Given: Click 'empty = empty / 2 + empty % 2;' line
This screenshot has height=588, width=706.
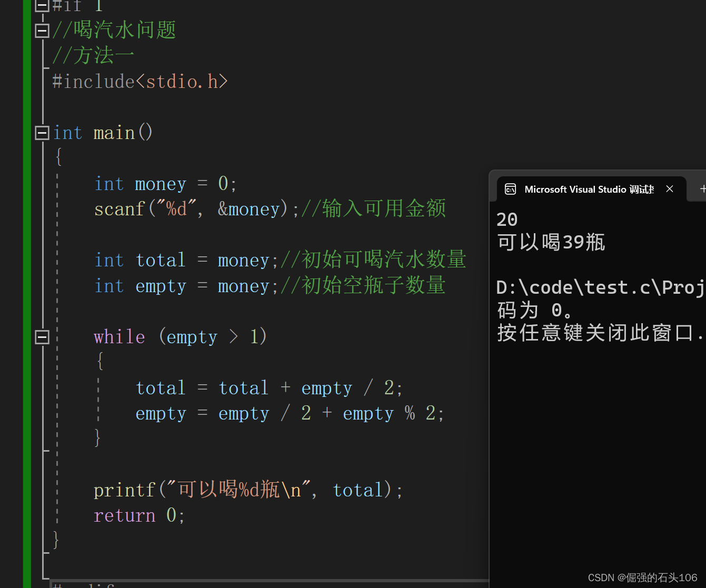Looking at the screenshot, I should 290,413.
